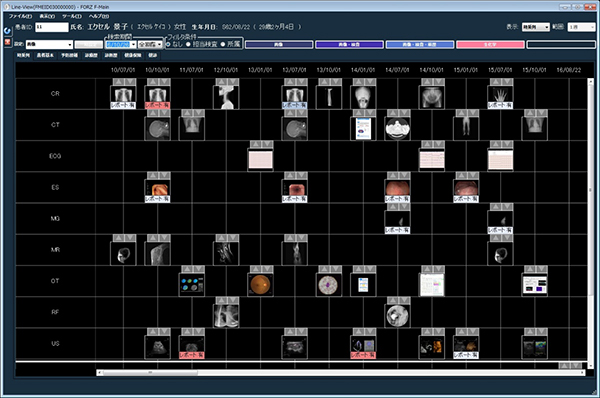Click the grey button beside the 設定 dropdown
Image resolution: width=600 pixels, height=398 pixels.
pyautogui.click(x=89, y=45)
